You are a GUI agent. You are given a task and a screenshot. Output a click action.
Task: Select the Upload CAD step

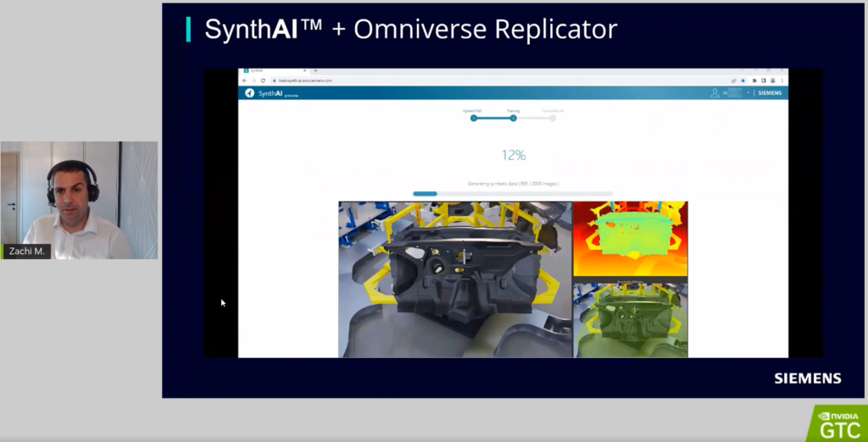pos(473,118)
